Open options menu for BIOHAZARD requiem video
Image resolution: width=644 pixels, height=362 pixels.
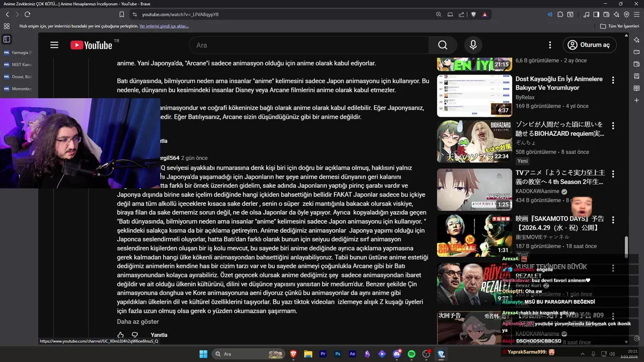613,127
